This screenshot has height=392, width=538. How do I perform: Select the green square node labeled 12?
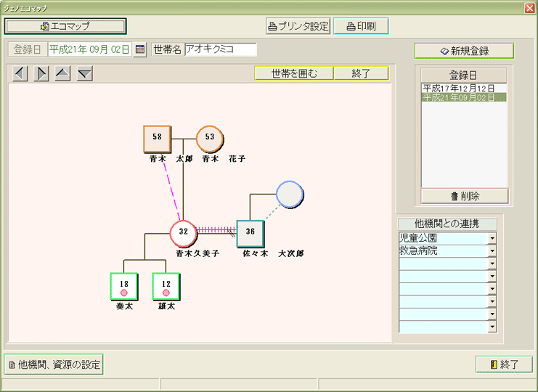(x=166, y=286)
